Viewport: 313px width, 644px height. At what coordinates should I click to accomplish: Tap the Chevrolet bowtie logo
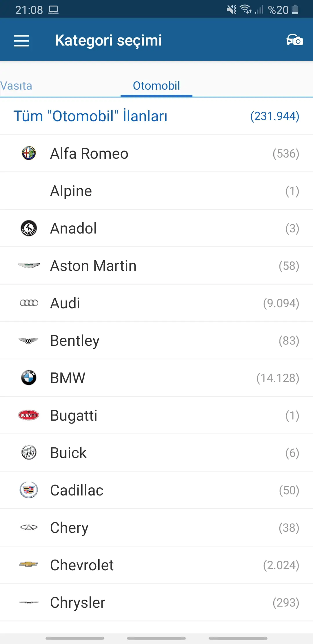(29, 565)
